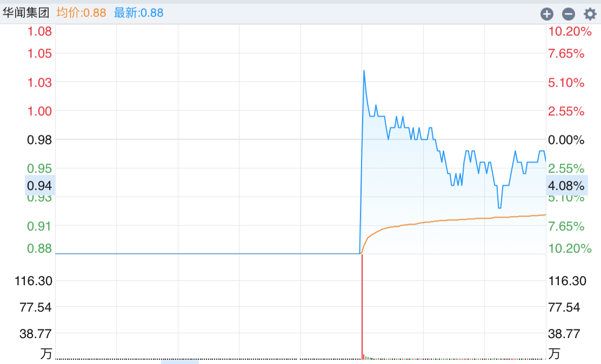Click the tall red volume bar
Screen dimensions: 601x364
pyautogui.click(x=362, y=305)
